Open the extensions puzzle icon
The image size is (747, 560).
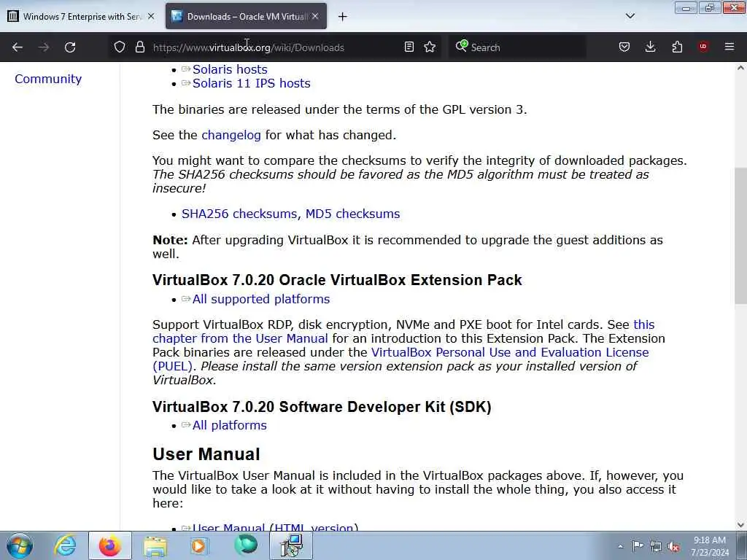(x=677, y=47)
